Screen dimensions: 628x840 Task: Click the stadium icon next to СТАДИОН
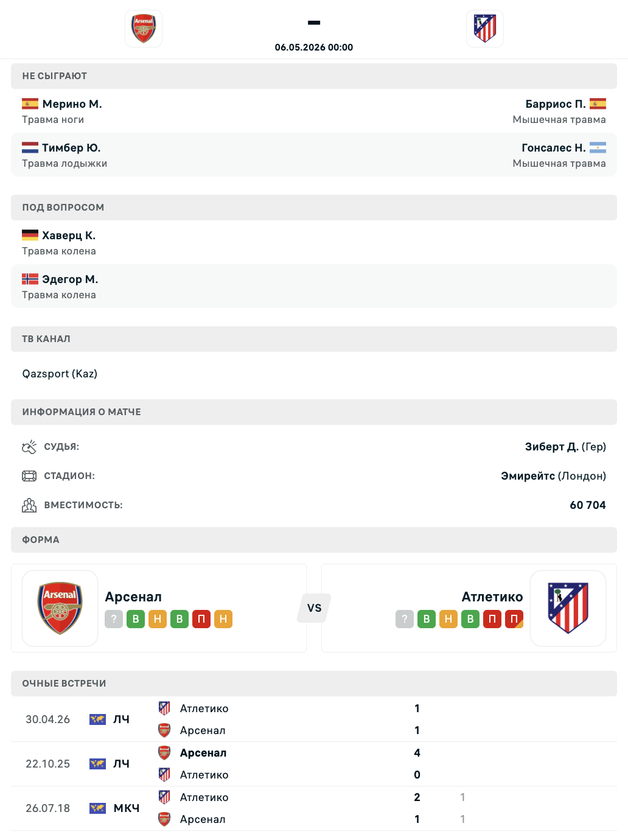[29, 476]
